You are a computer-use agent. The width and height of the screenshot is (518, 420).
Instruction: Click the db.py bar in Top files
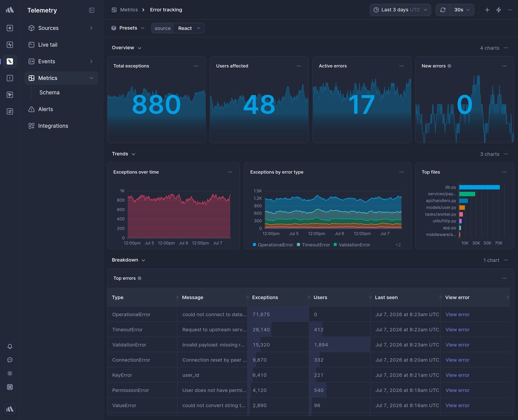[479, 187]
